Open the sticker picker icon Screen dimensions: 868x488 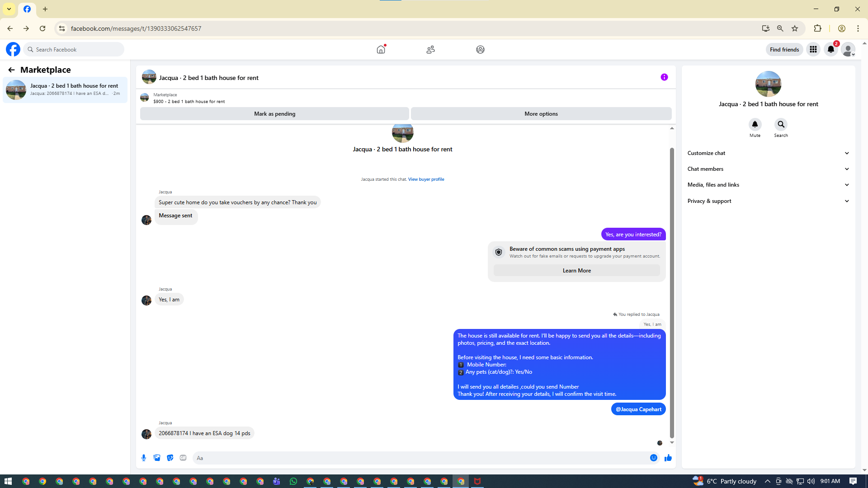[x=170, y=458]
